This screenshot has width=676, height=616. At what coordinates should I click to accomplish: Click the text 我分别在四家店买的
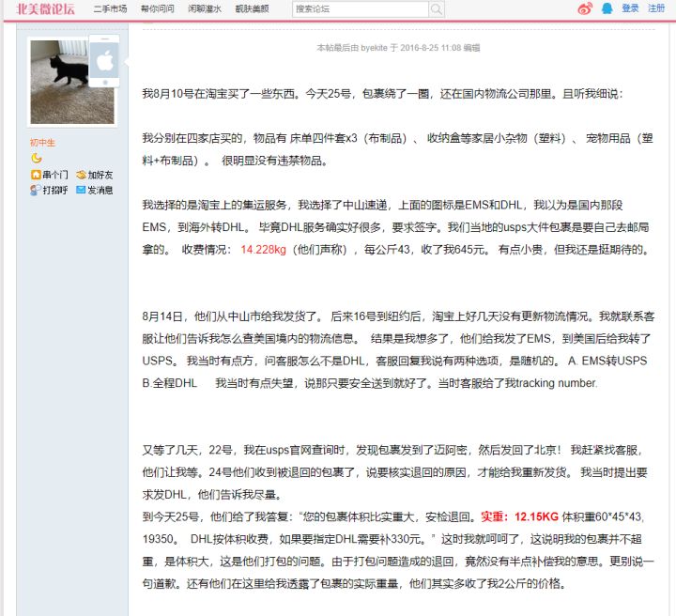pyautogui.click(x=192, y=138)
